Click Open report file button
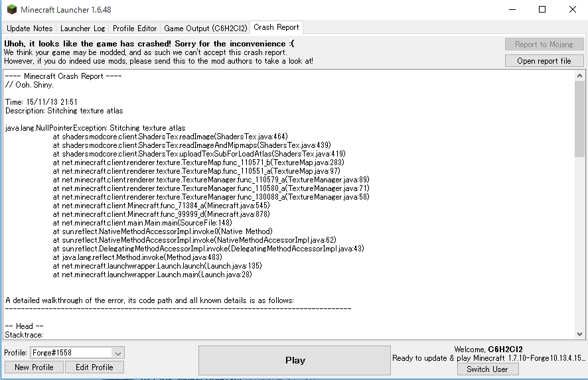 tap(544, 61)
